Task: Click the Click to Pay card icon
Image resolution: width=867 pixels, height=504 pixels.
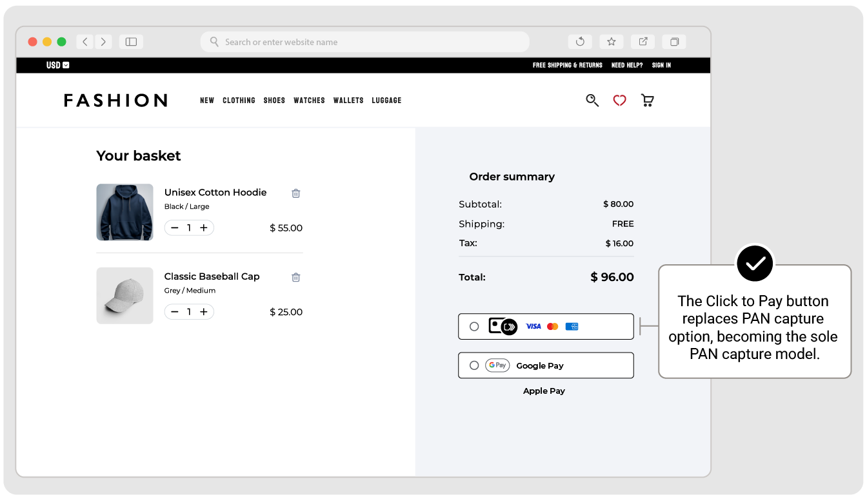Action: (503, 326)
